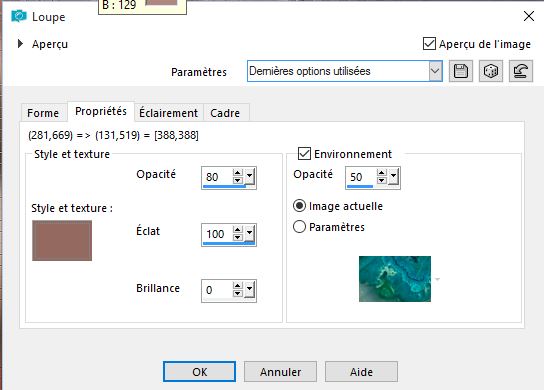The image size is (544, 390).
Task: Switch to the Éclairement tab
Action: (168, 113)
